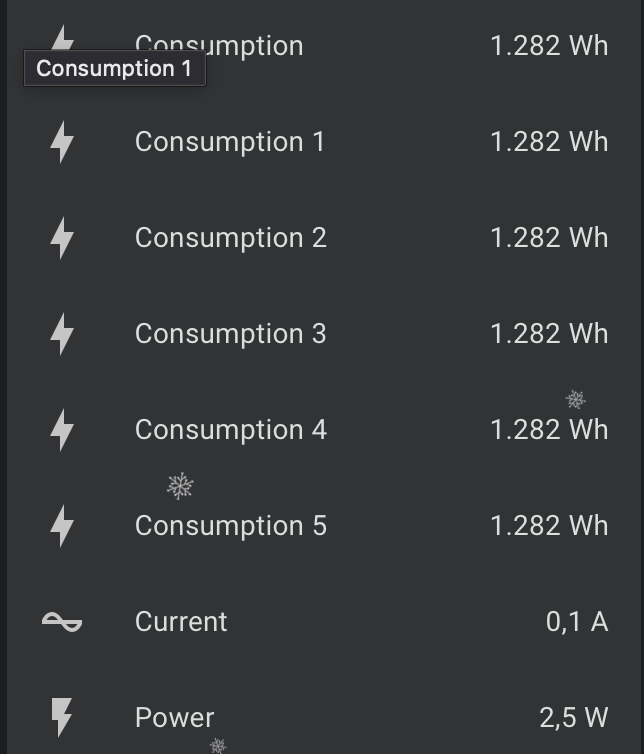Image resolution: width=644 pixels, height=754 pixels.
Task: Open the Consumption 1 entity row
Action: 230,142
